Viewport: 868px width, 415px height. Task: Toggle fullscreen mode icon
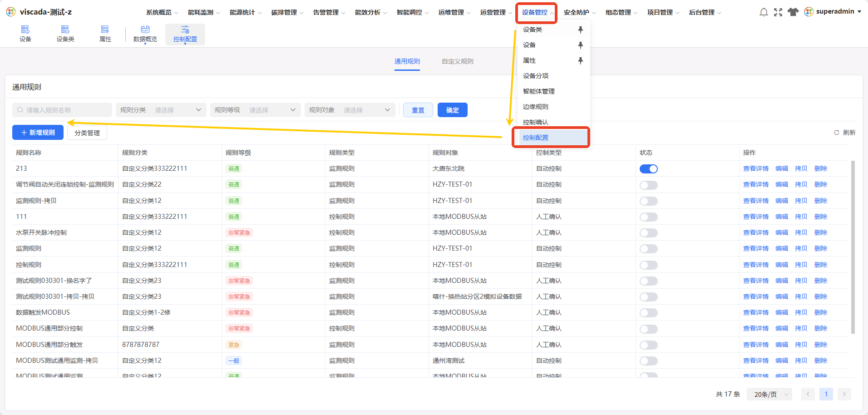coord(778,12)
